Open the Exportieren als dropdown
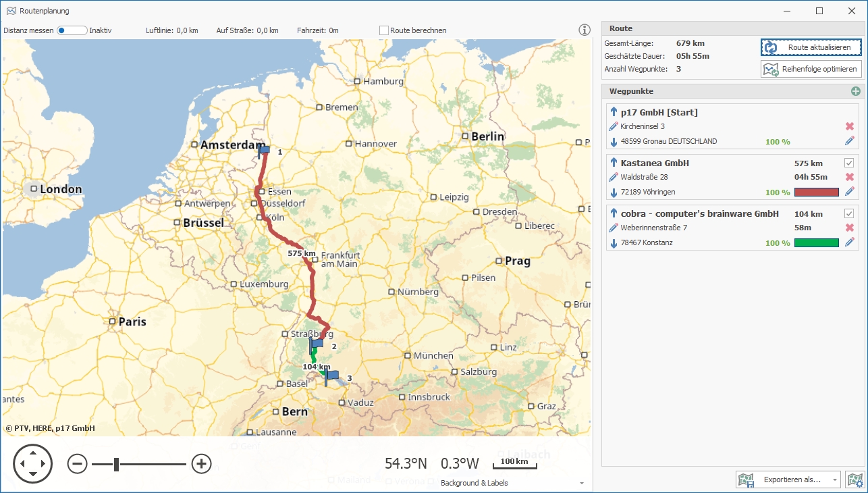The height and width of the screenshot is (493, 868). (788, 479)
